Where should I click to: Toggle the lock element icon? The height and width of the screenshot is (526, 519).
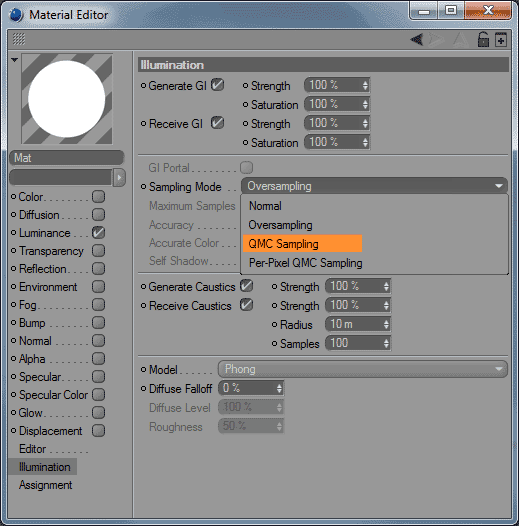[483, 39]
